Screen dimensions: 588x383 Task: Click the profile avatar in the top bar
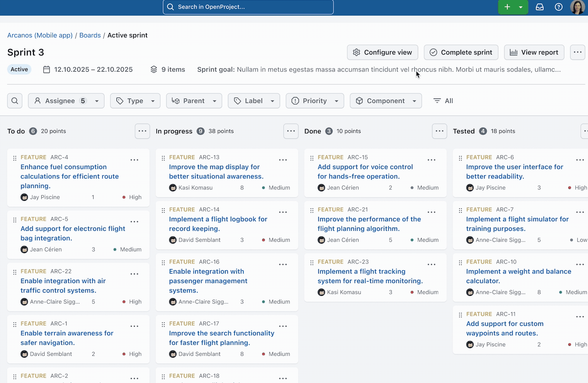tap(578, 7)
